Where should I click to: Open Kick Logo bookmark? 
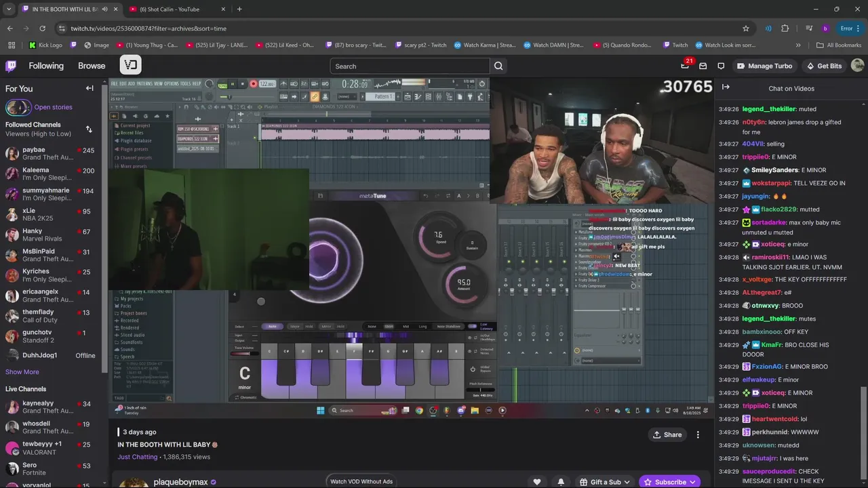(45, 45)
